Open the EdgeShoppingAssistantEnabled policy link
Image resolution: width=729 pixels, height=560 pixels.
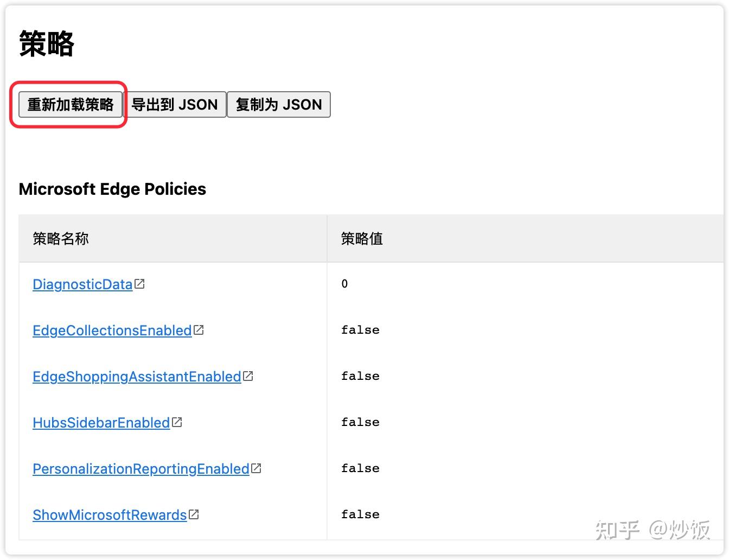(x=137, y=377)
